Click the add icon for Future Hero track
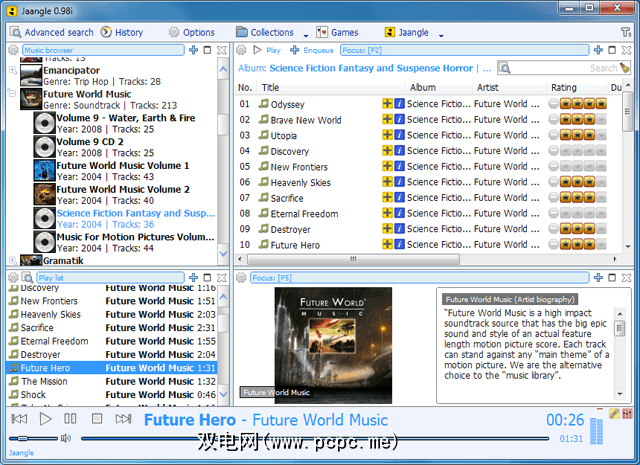The width and height of the screenshot is (640, 465). click(x=387, y=244)
